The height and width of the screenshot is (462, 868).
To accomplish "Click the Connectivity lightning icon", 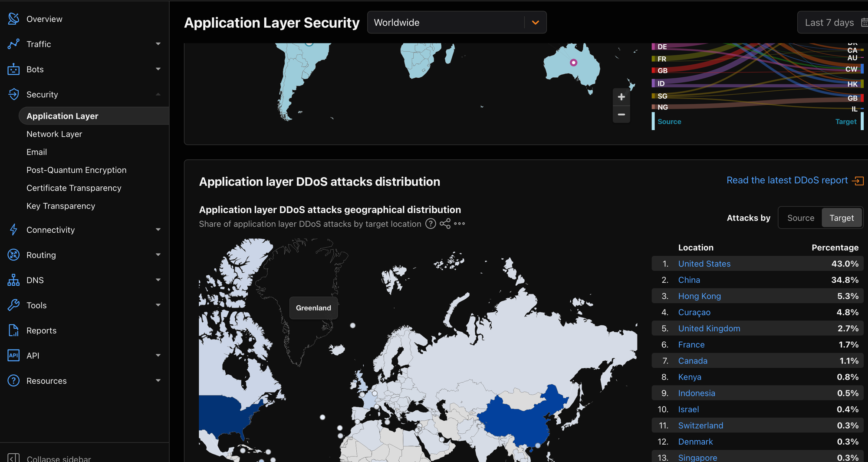I will [x=13, y=230].
